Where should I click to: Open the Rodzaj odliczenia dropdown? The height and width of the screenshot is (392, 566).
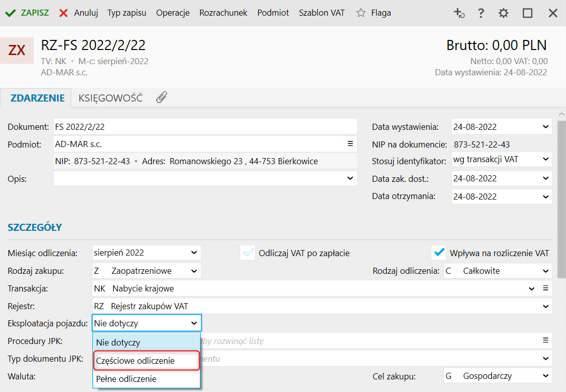[x=544, y=271]
